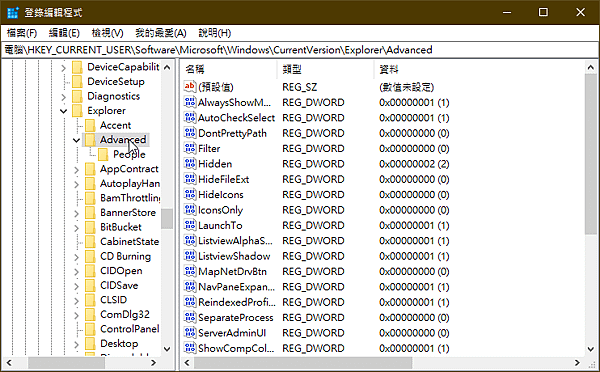Select the HideFileExt DWORD icon
This screenshot has width=600, height=372.
tap(190, 179)
